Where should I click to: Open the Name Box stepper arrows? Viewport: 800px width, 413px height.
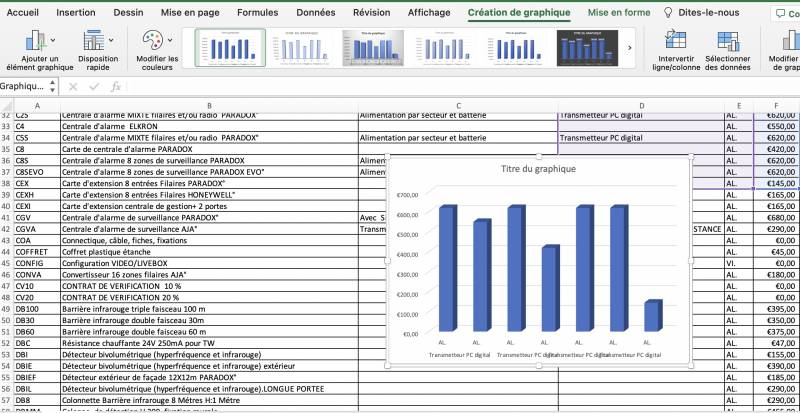(53, 86)
